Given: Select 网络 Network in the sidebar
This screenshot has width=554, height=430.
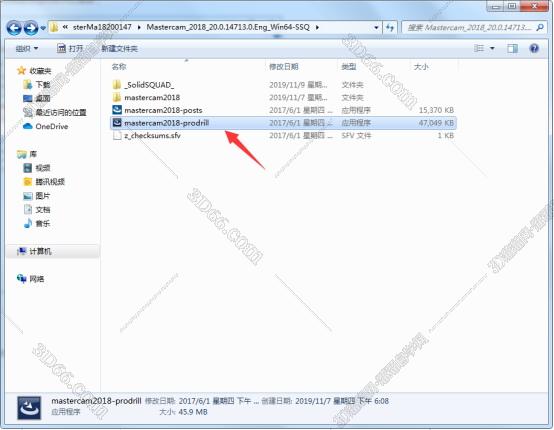Looking at the screenshot, I should pyautogui.click(x=31, y=279).
